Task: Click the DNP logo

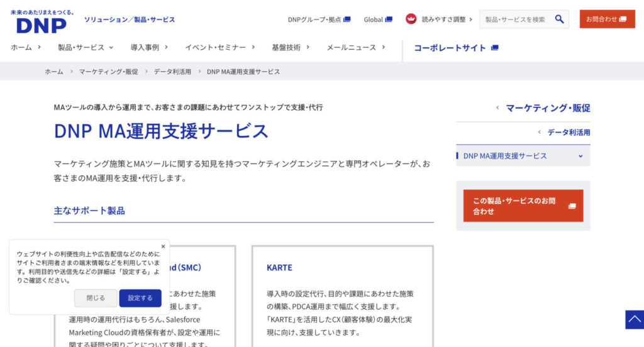Action: 42,22
